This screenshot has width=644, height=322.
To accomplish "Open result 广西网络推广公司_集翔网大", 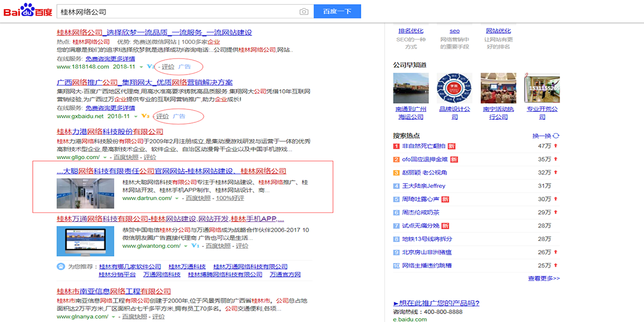I will click(145, 82).
